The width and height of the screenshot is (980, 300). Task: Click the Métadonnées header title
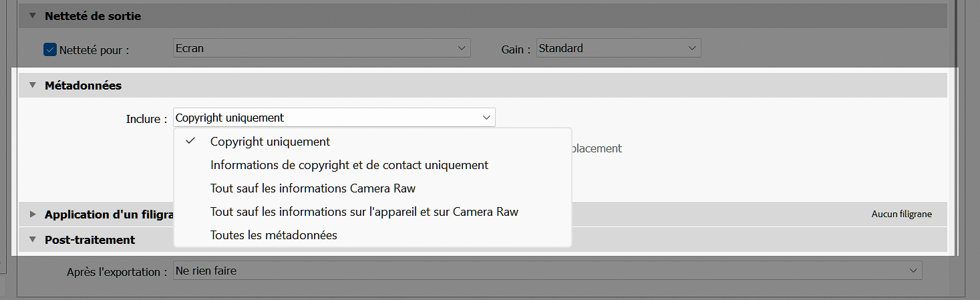click(83, 86)
